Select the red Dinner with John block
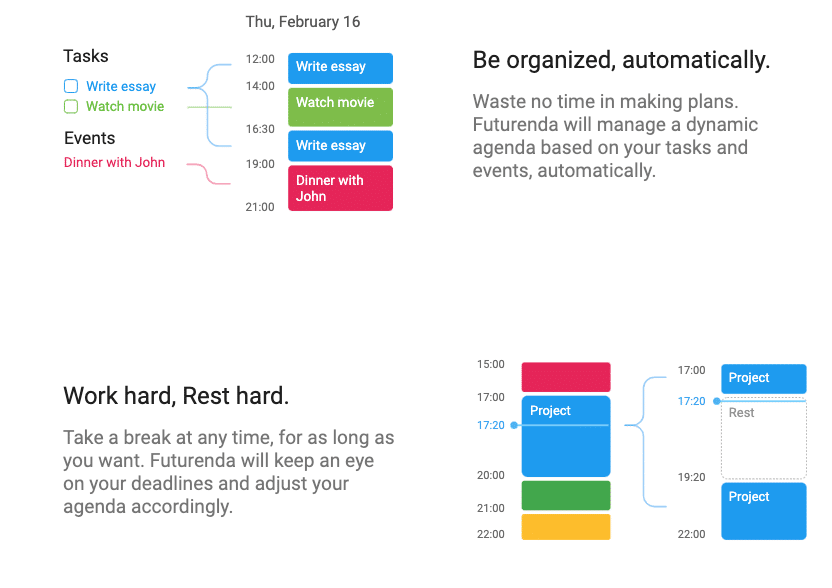 [340, 188]
